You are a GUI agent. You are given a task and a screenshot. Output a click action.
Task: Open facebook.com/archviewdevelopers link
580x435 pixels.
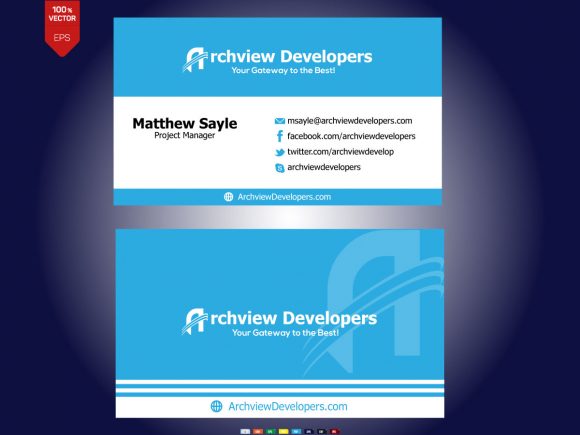351,136
